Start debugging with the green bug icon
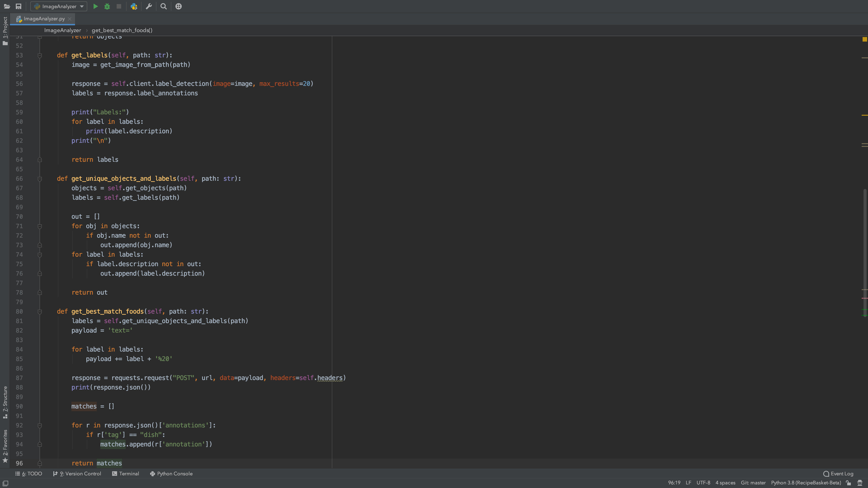Screen dimensions: 868x488 (107, 6)
